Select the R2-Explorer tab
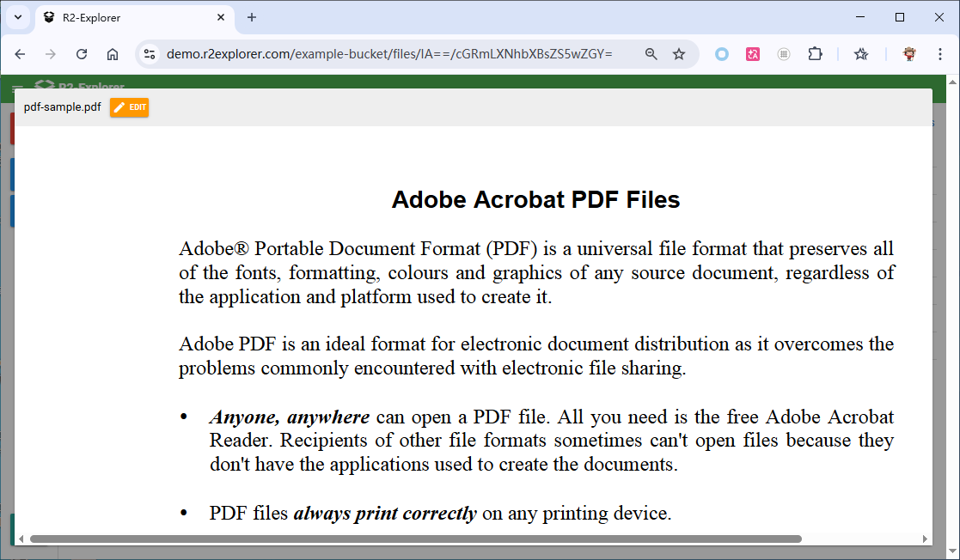This screenshot has height=560, width=960. tap(129, 17)
